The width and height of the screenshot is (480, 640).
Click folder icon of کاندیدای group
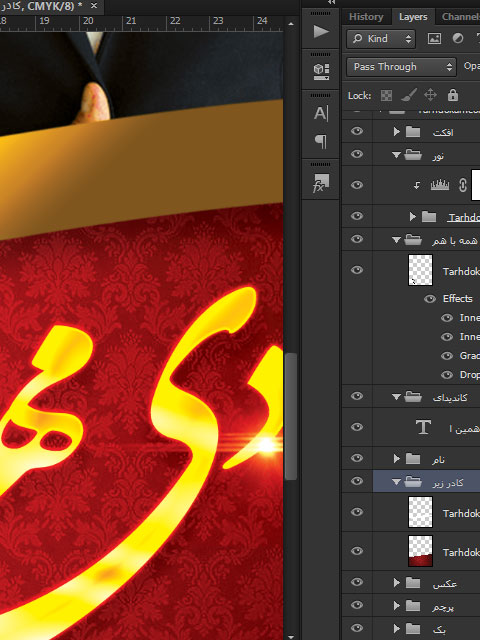[x=413, y=396]
